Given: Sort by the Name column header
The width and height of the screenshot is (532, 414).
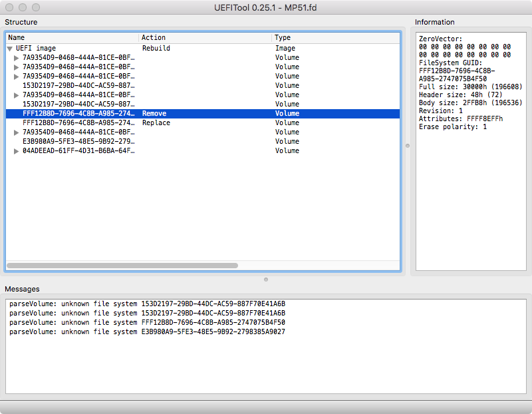Looking at the screenshot, I should (x=72, y=38).
